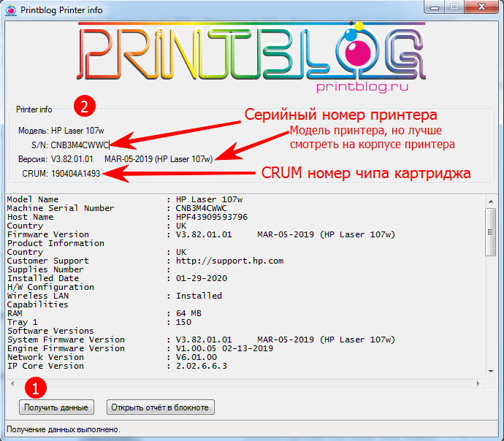Click the 'Customer Support' label
The height and width of the screenshot is (441, 504).
point(48,261)
